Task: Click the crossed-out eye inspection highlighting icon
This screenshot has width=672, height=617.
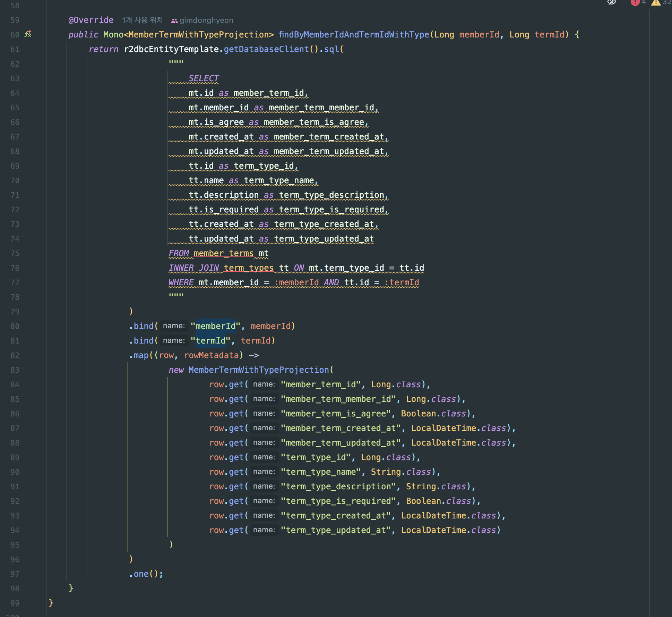Action: [x=612, y=2]
